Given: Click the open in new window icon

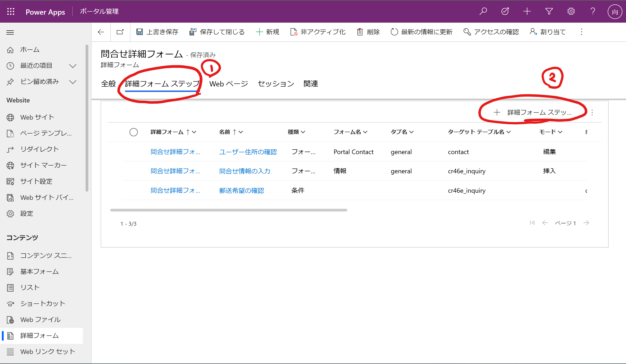Looking at the screenshot, I should click(120, 32).
